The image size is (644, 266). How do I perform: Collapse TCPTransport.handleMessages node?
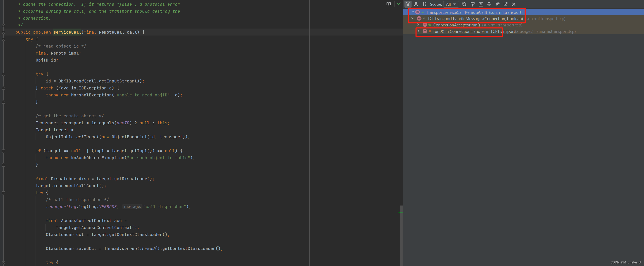pyautogui.click(x=413, y=18)
